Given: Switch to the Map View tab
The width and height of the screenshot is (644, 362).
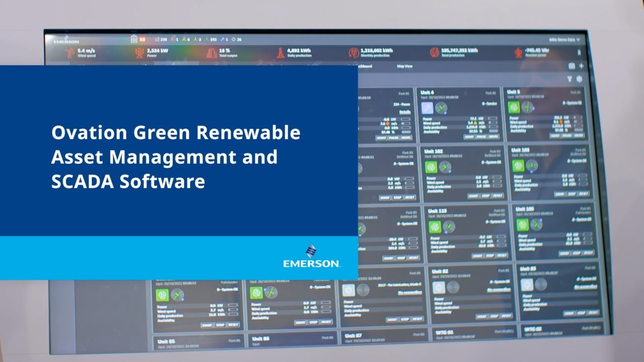Looking at the screenshot, I should point(405,65).
